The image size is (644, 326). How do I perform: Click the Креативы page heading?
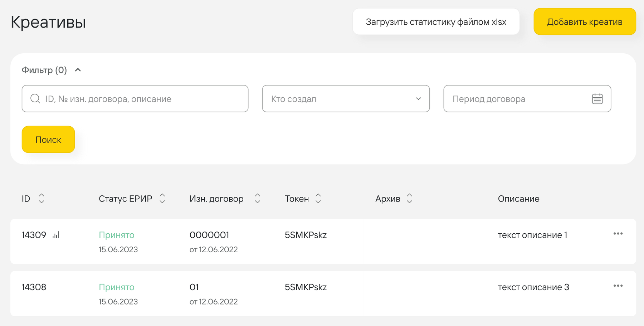point(48,22)
